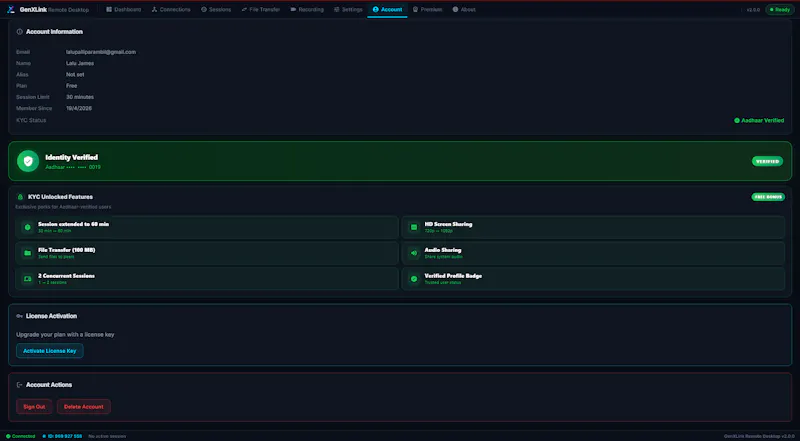Click the v2.0.0 version label
The height and width of the screenshot is (441, 800).
pos(753,10)
